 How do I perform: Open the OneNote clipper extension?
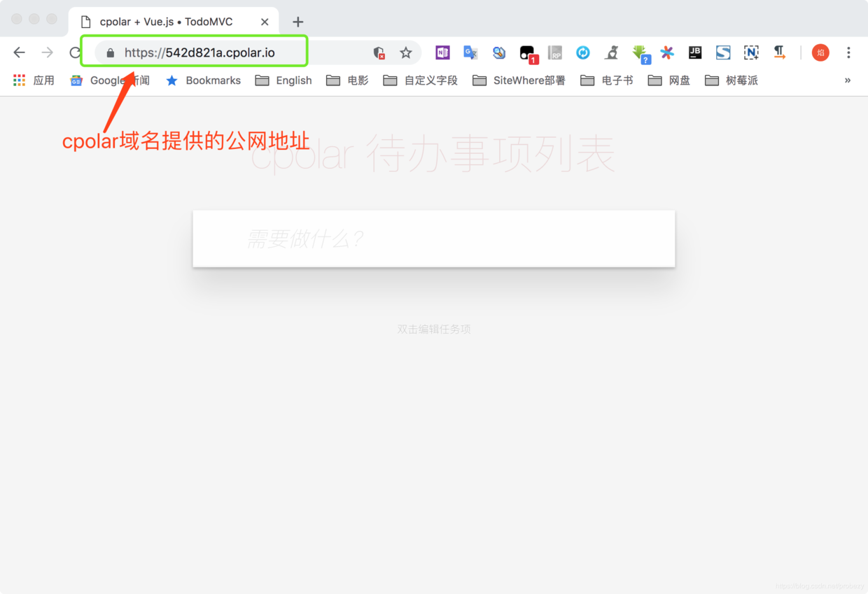point(442,52)
